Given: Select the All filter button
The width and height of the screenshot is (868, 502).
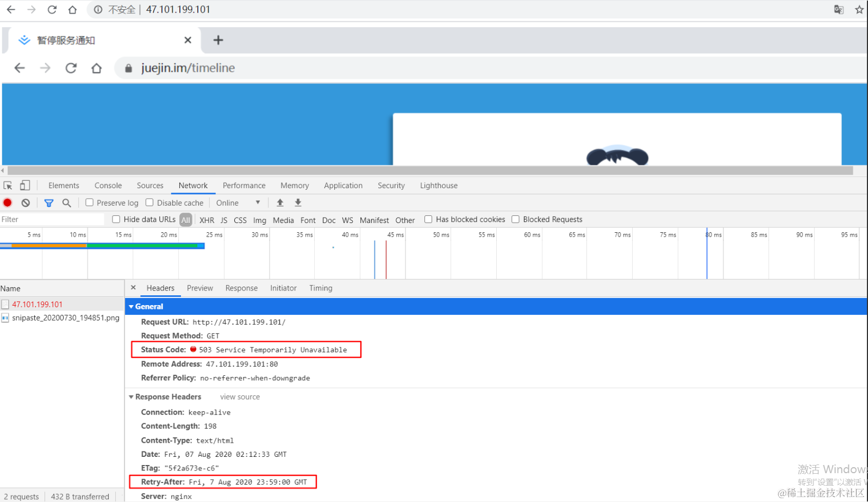Looking at the screenshot, I should click(186, 220).
